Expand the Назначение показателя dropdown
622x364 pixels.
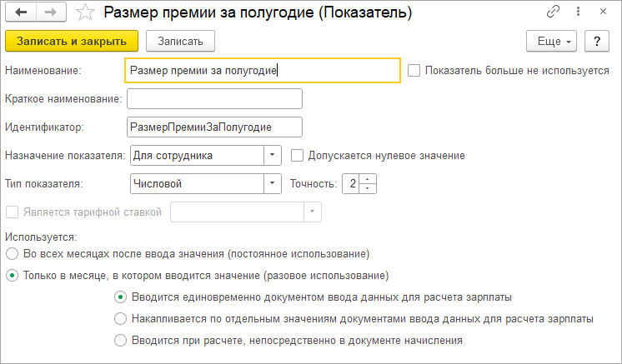point(272,155)
